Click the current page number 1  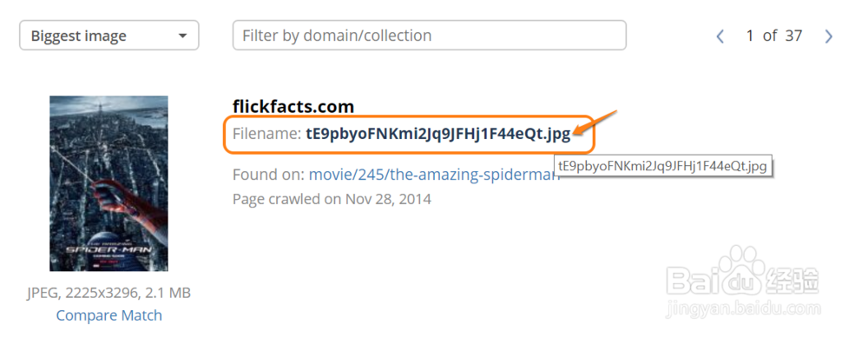point(750,36)
